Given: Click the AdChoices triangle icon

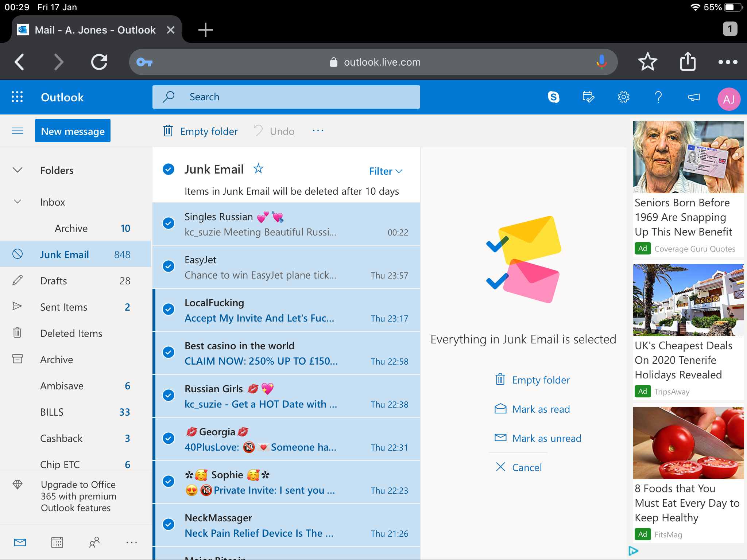Looking at the screenshot, I should [x=633, y=551].
